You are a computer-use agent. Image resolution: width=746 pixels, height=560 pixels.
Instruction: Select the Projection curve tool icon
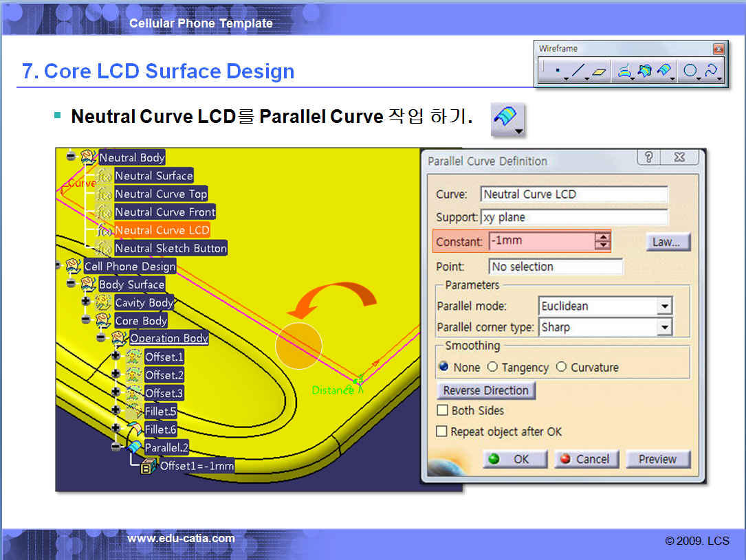coord(624,71)
